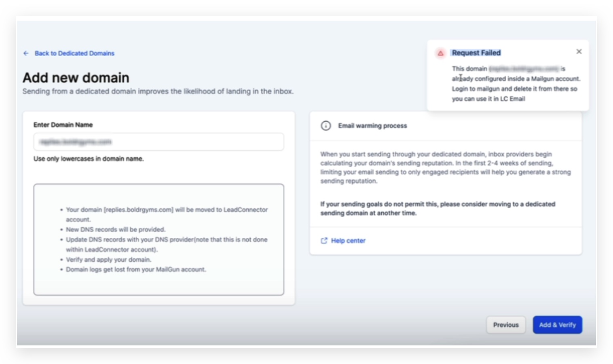Image resolution: width=613 pixels, height=364 pixels.
Task: Open the Help center link
Action: [x=348, y=241]
